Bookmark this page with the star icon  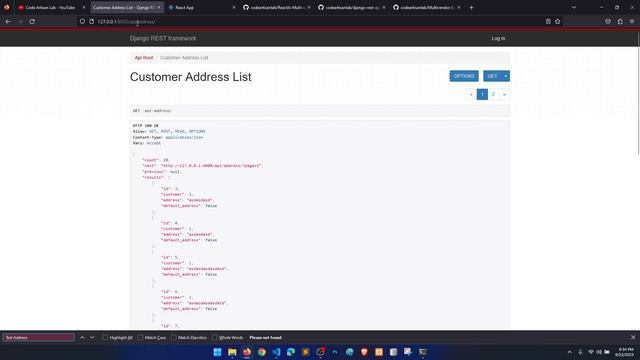coord(558,22)
